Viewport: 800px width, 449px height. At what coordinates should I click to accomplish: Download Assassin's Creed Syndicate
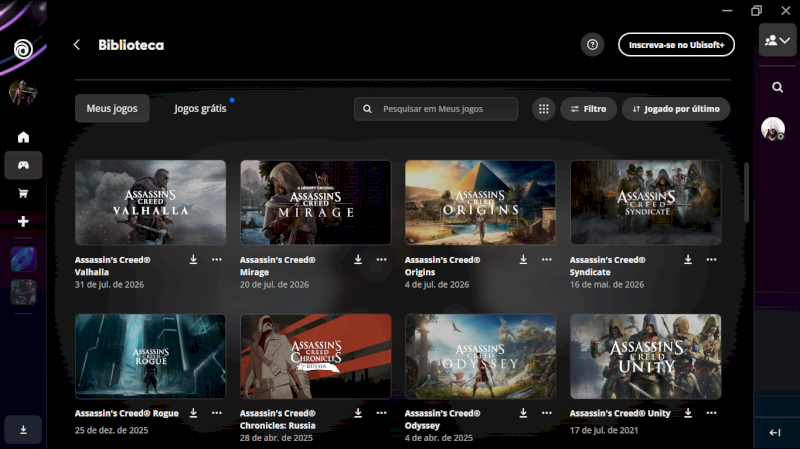tap(688, 260)
